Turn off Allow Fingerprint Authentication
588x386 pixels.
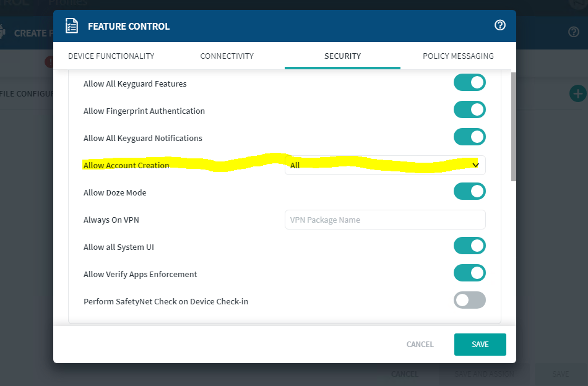470,110
